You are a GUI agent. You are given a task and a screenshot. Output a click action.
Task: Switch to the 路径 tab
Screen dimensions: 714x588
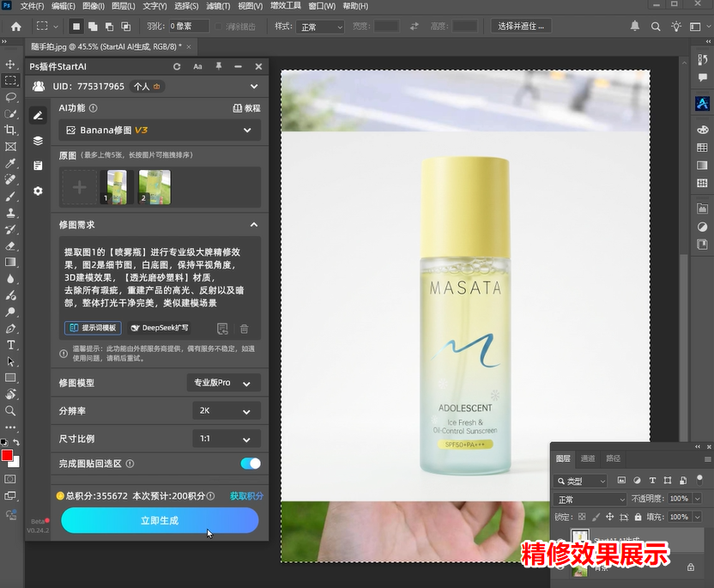[x=613, y=458]
